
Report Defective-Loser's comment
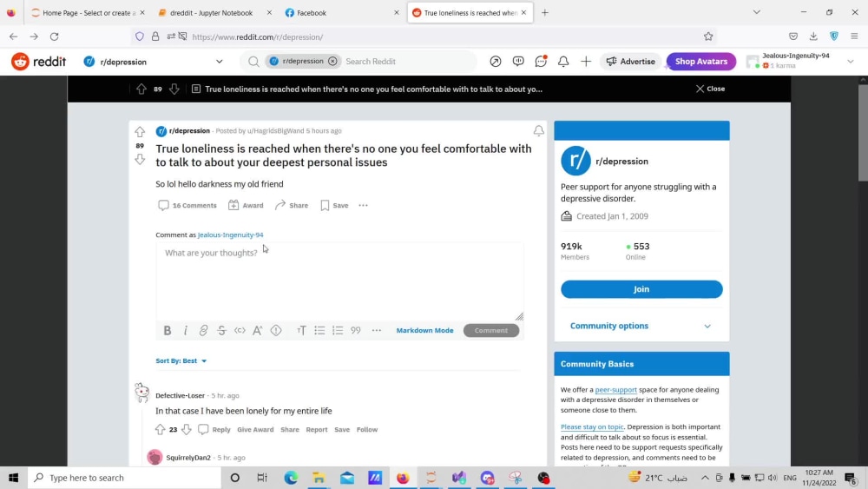(x=317, y=430)
